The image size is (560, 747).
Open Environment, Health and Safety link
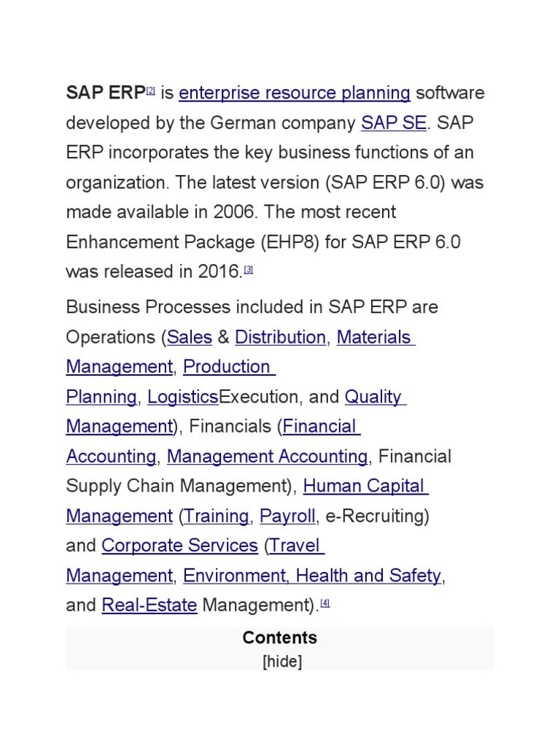(312, 576)
